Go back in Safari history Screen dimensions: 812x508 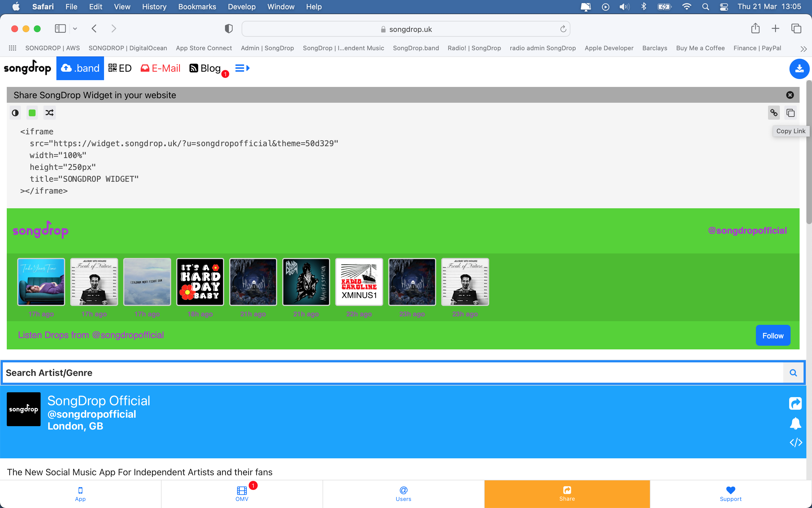(x=94, y=29)
